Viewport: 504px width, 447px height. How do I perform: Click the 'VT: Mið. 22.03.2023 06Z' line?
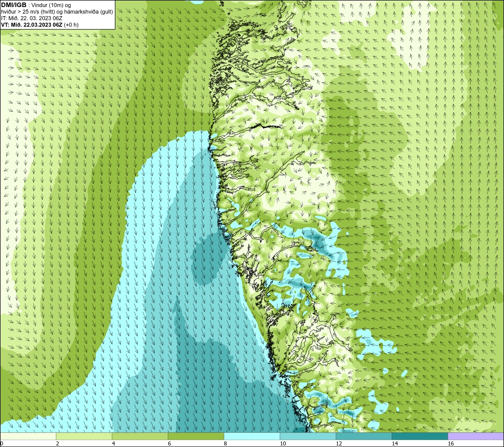coord(32,25)
